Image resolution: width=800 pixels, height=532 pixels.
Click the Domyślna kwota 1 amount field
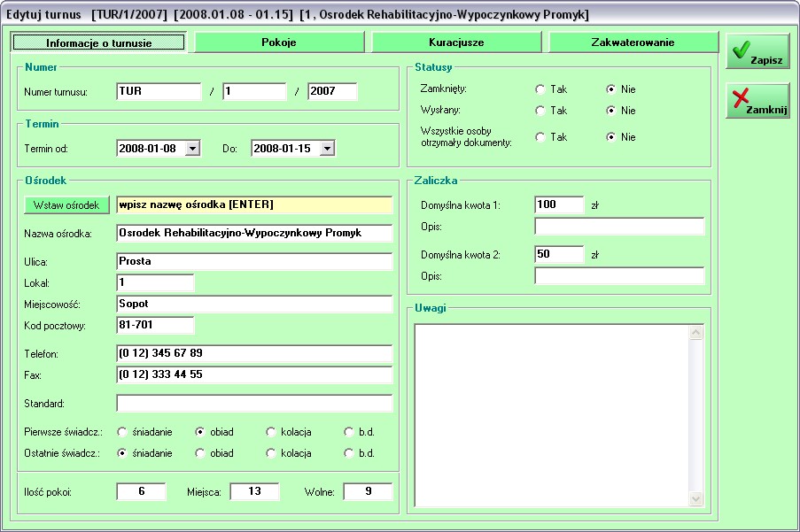[x=559, y=204]
